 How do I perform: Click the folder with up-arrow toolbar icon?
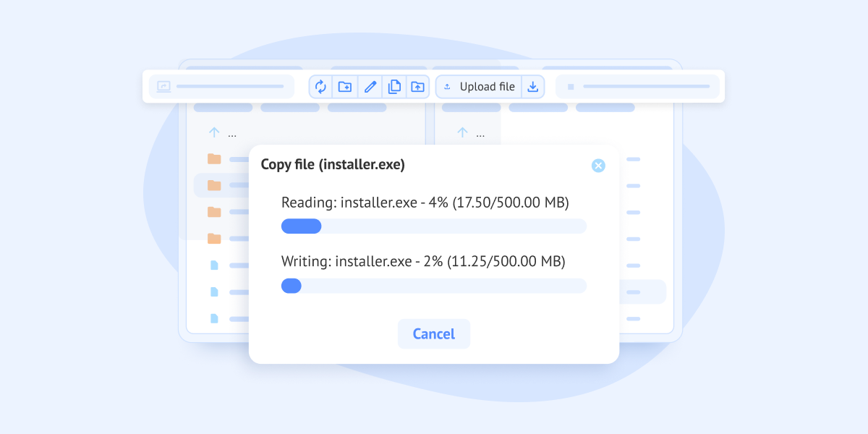[417, 87]
